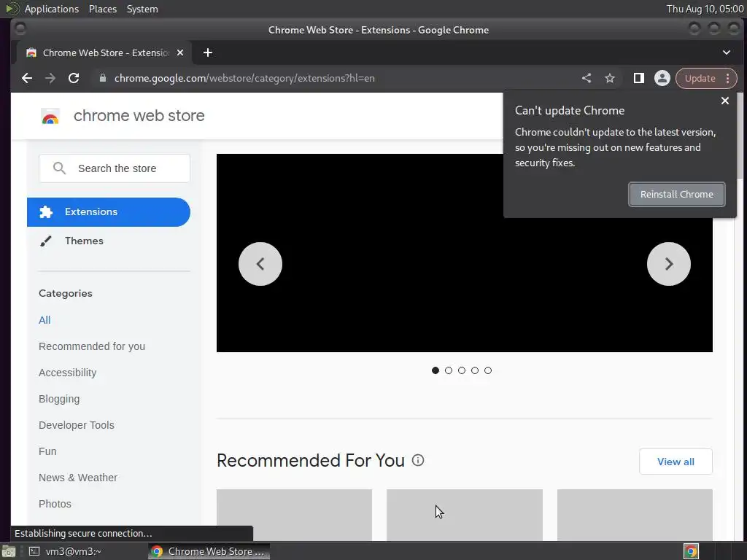View site info via the lock icon
The height and width of the screenshot is (560, 747).
coord(102,78)
